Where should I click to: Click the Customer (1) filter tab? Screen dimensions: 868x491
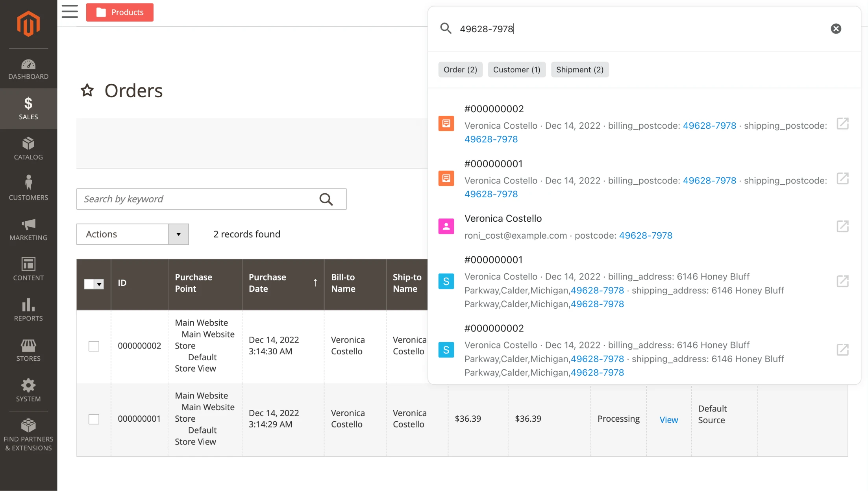click(516, 69)
